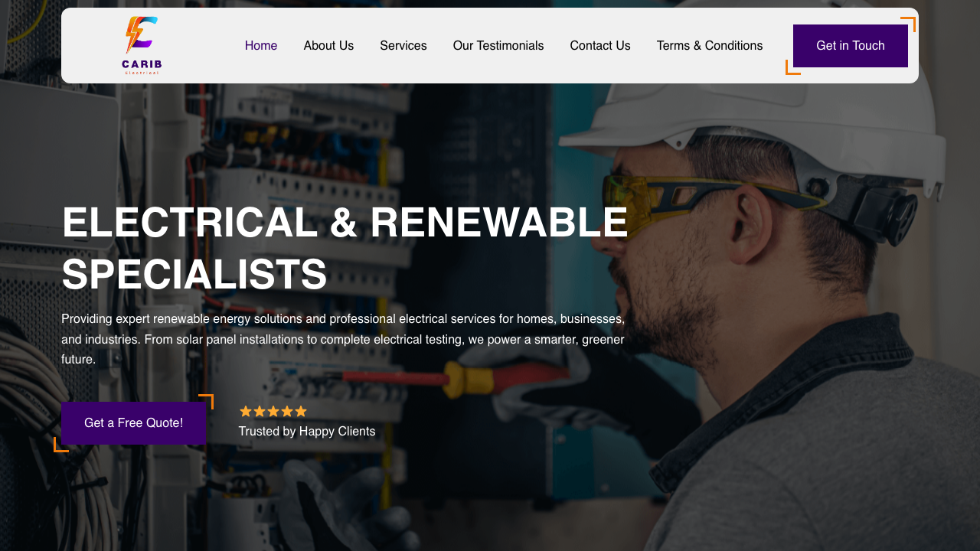Viewport: 980px width, 551px height.
Task: Click the Get a Free Quote button
Action: tap(133, 423)
